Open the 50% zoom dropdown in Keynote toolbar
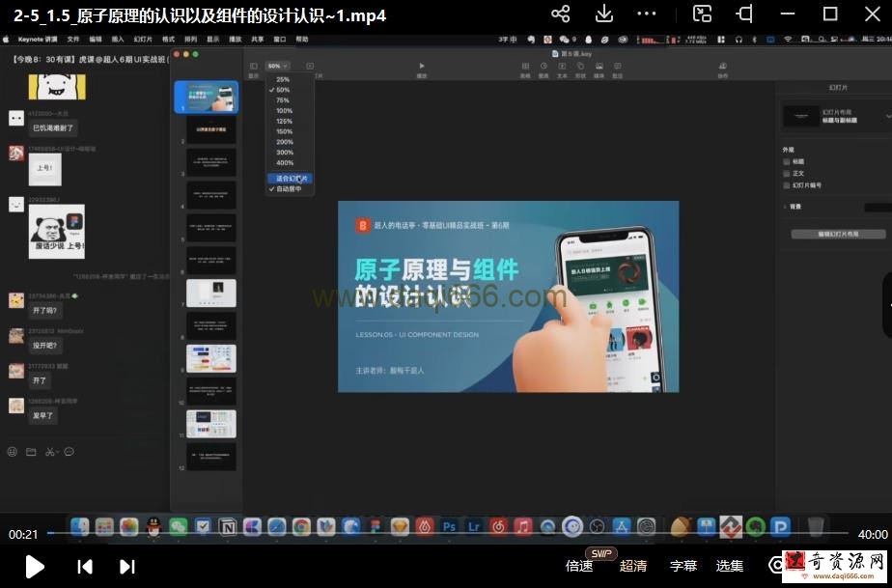Screen dimensions: 892x588 tap(278, 66)
